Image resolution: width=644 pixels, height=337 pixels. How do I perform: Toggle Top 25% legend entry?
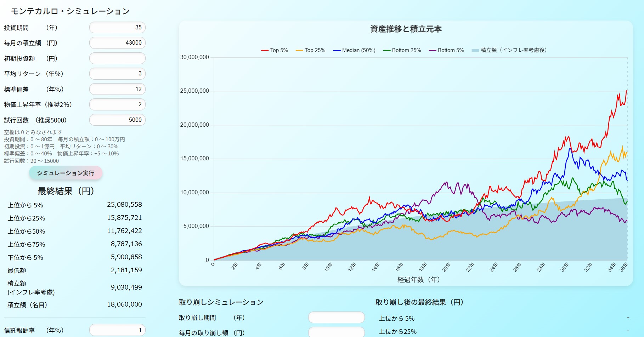pyautogui.click(x=310, y=50)
